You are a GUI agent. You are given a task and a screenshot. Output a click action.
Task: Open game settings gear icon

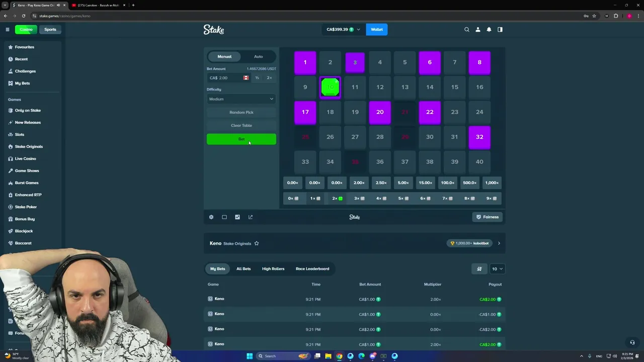coord(211,217)
